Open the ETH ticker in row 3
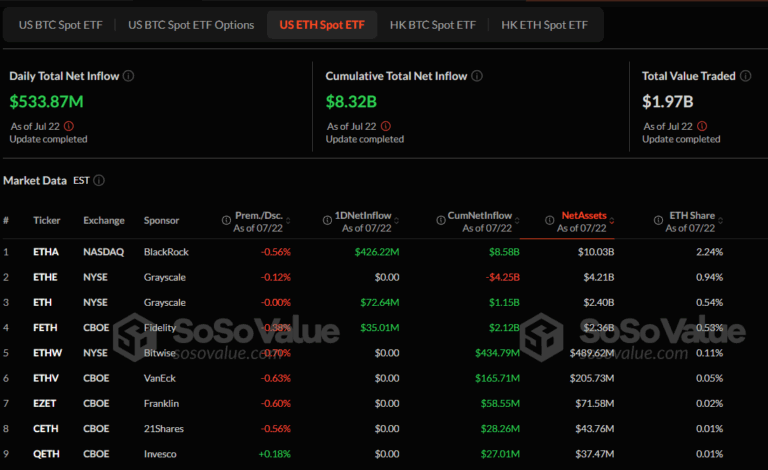The height and width of the screenshot is (470, 768). pos(42,303)
